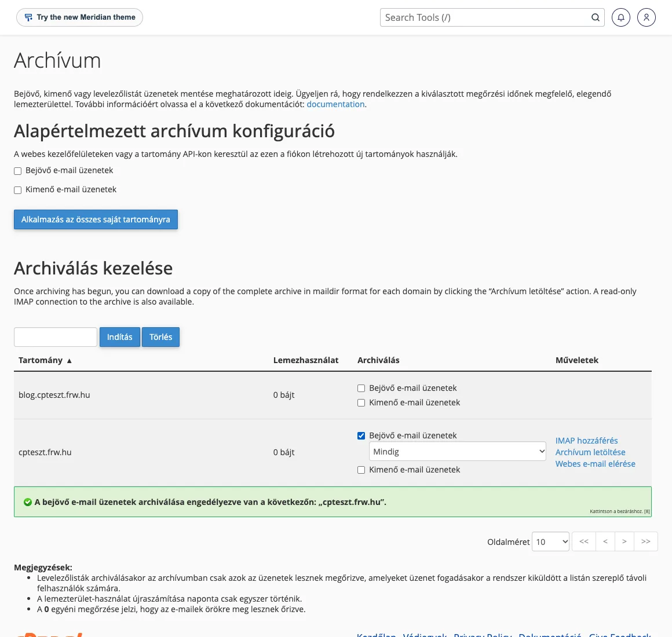
Task: Focus the domain search input field
Action: tap(56, 337)
